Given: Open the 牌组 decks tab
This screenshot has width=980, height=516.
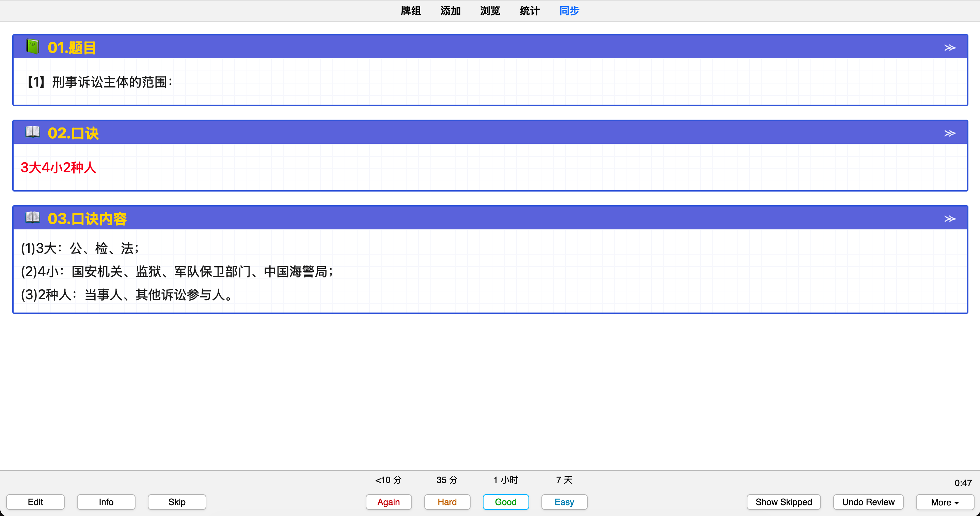Looking at the screenshot, I should (410, 11).
